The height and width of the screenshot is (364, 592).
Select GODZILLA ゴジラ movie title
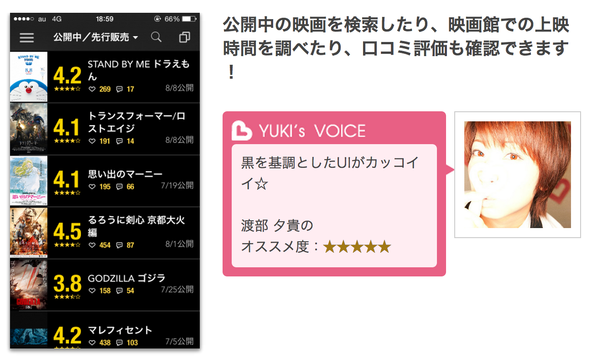126,278
